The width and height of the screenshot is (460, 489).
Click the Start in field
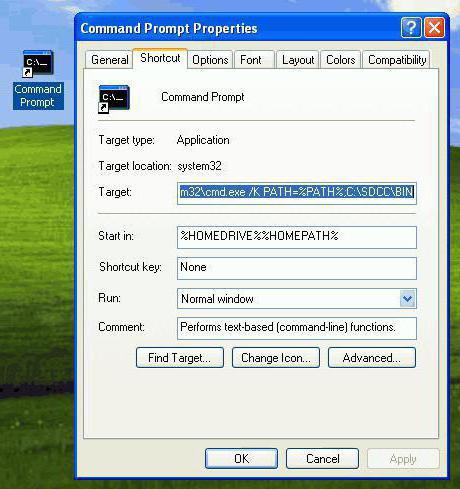click(297, 237)
